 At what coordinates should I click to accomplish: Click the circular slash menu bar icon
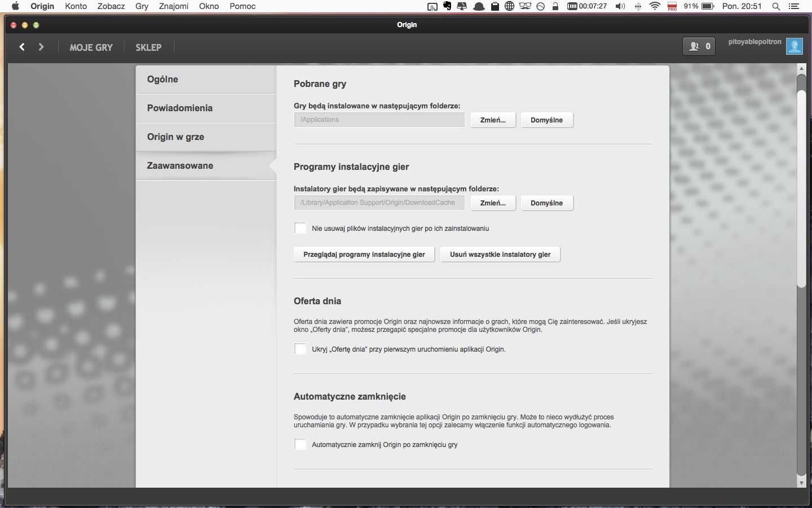[540, 6]
